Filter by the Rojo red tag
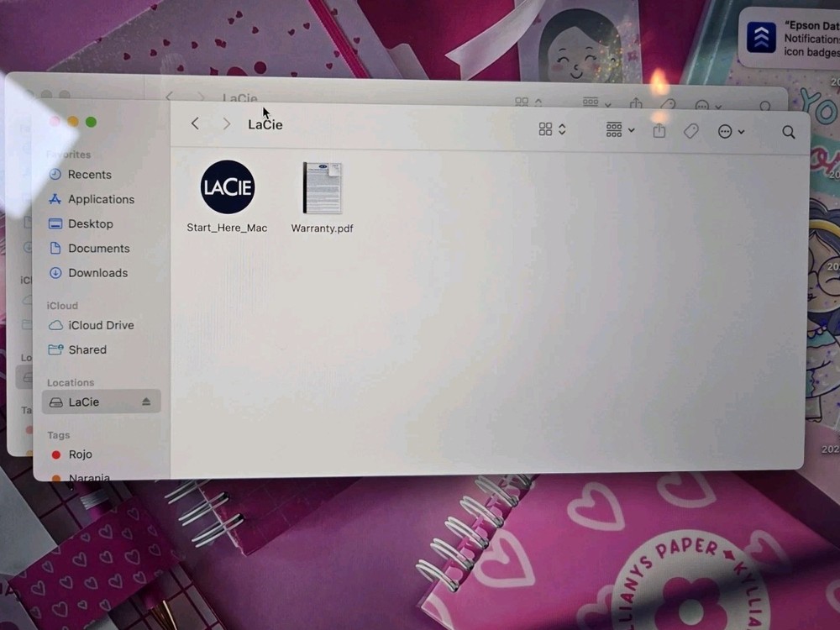 101,454
